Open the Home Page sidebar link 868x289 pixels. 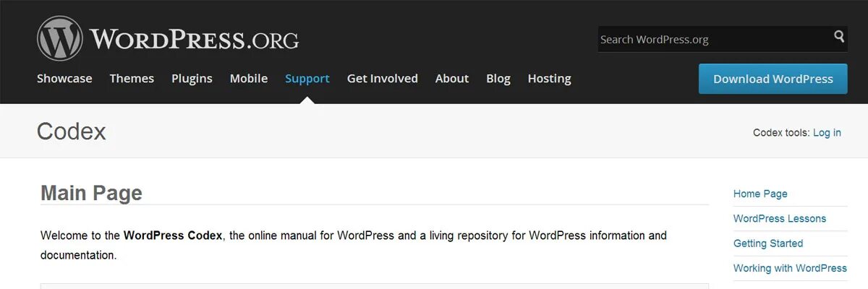(760, 194)
